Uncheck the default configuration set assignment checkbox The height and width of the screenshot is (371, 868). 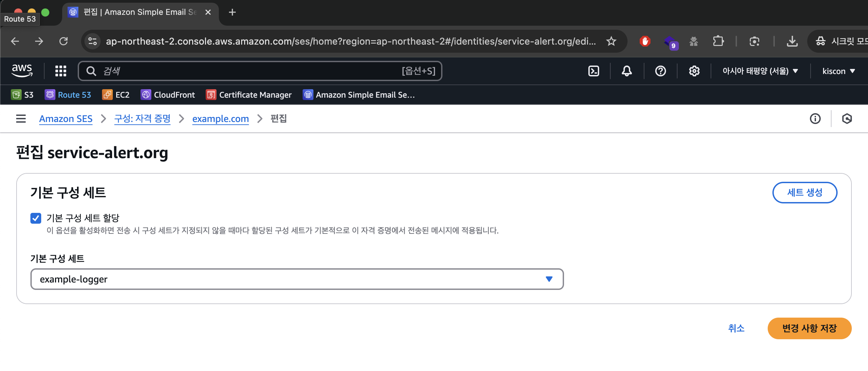pos(36,218)
